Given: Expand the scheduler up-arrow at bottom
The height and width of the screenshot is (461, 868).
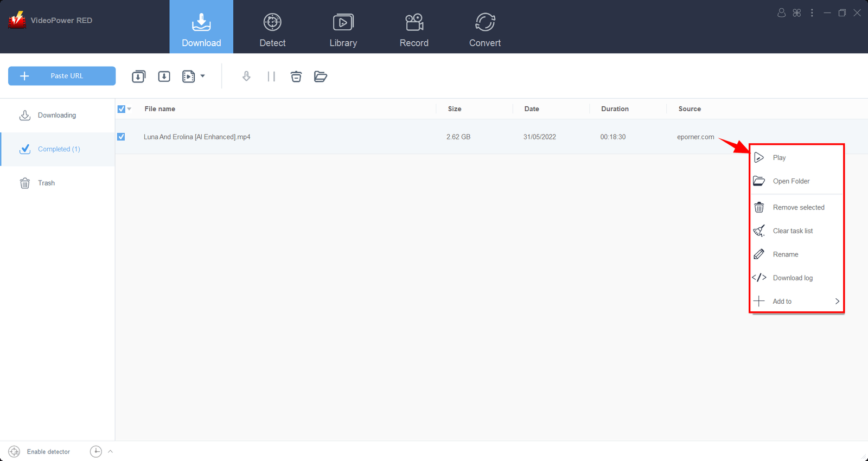Looking at the screenshot, I should pos(110,451).
